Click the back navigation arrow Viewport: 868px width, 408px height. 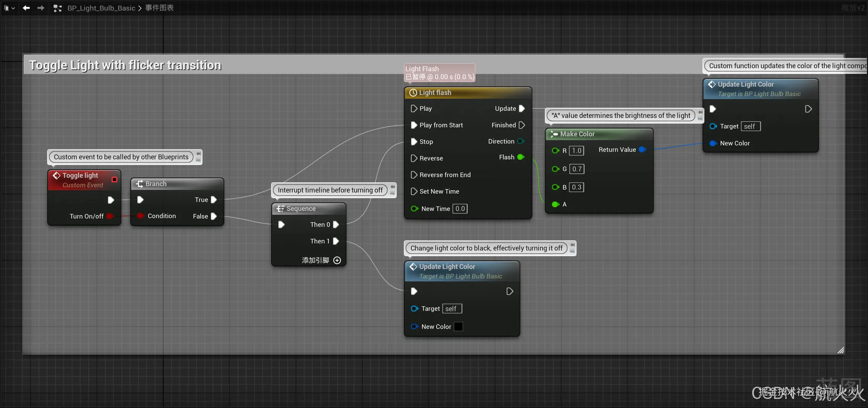click(x=26, y=8)
